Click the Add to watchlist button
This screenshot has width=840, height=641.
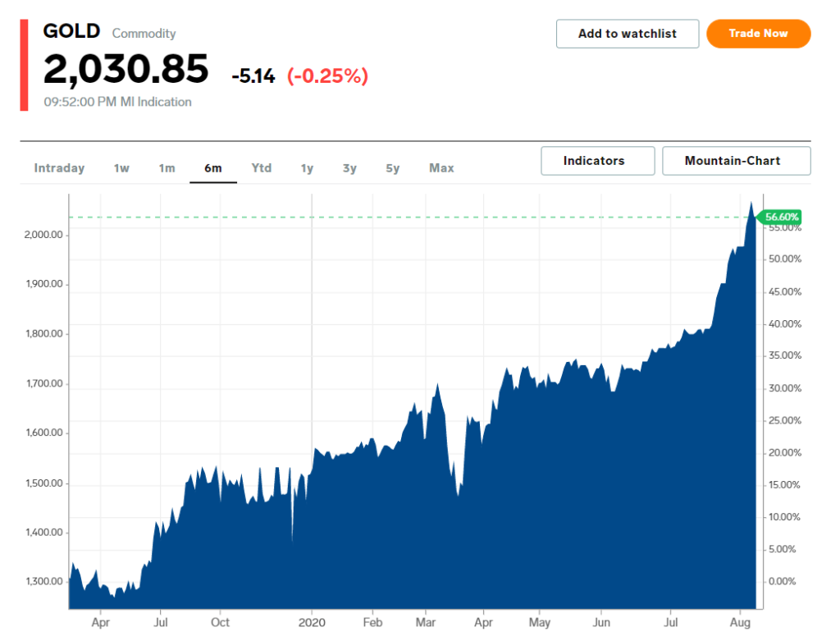[x=628, y=34]
